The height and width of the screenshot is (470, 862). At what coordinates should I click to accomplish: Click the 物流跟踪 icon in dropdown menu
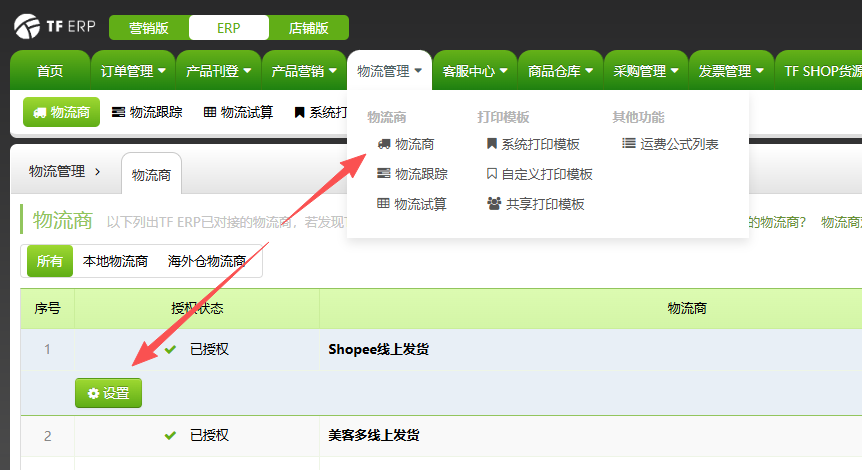tap(384, 174)
